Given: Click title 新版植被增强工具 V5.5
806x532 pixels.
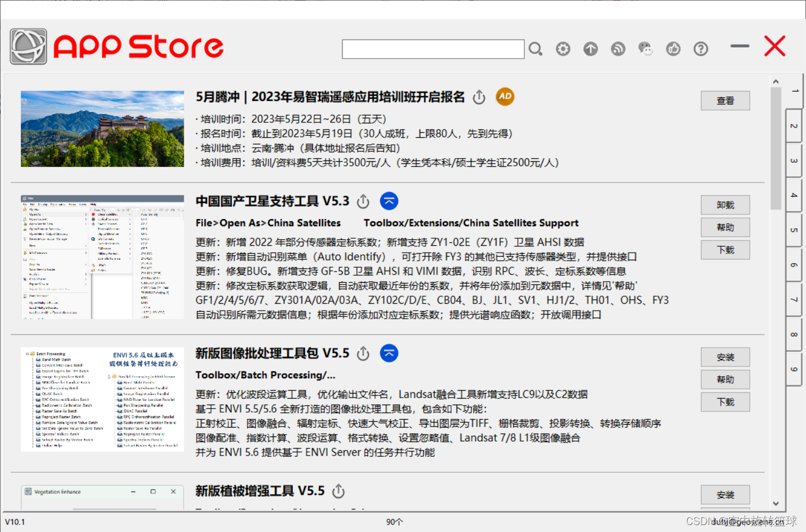Looking at the screenshot, I should (x=260, y=491).
